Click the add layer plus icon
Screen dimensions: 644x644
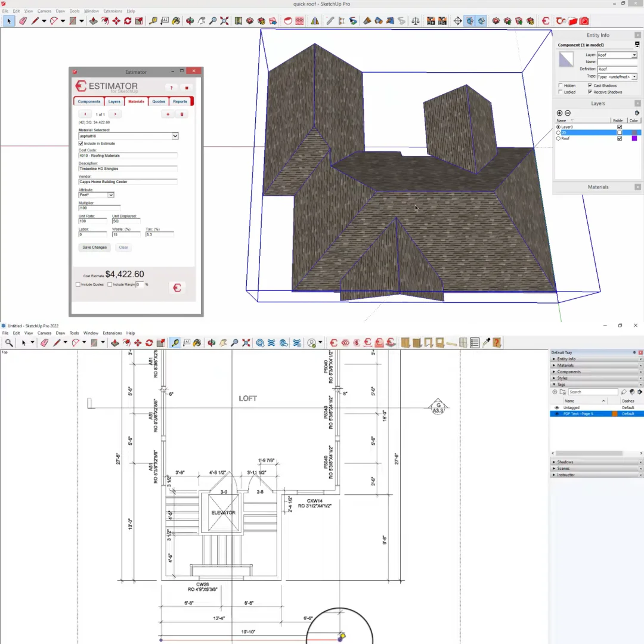[x=559, y=113]
